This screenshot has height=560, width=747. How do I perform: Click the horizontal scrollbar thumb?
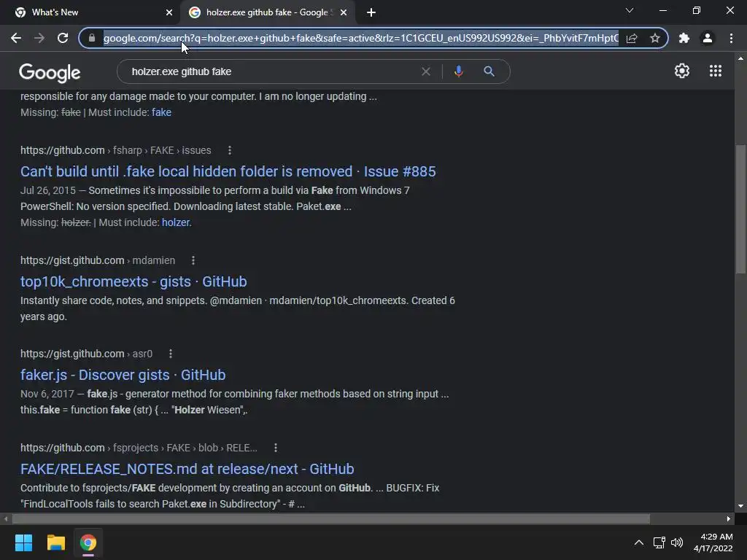(331, 518)
